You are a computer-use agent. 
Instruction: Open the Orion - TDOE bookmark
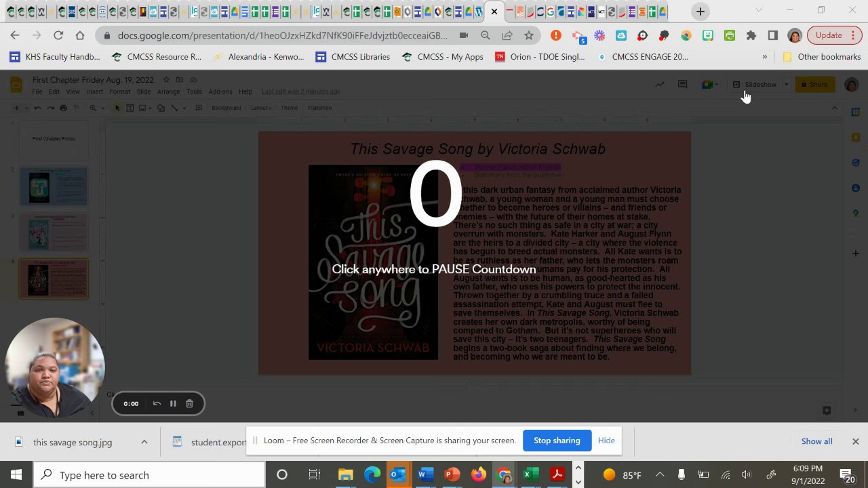click(x=539, y=57)
